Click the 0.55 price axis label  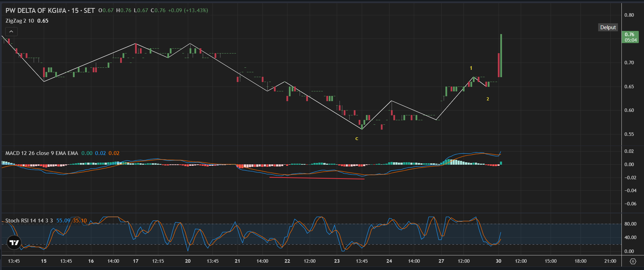[x=629, y=134]
